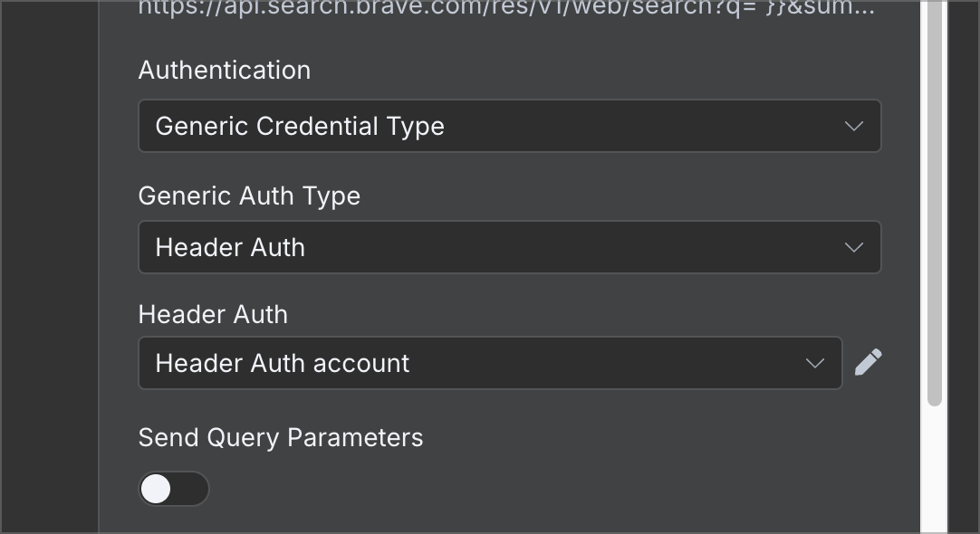This screenshot has height=534, width=980.
Task: Click the Authentication field label
Action: 225,70
